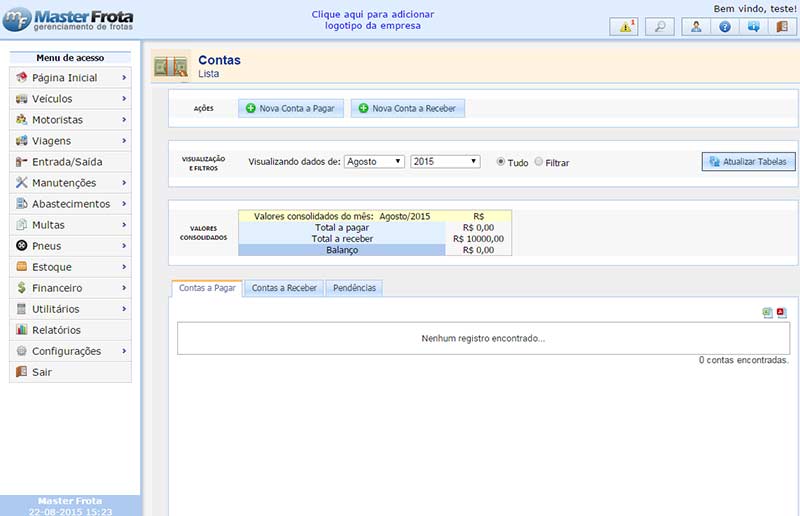Viewport: 800px width, 516px height.
Task: Export the table to PDF icon
Action: tap(782, 313)
